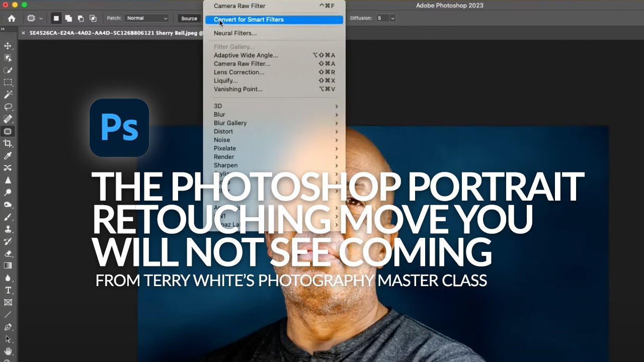The image size is (644, 362).
Task: Expand the Distort submenu
Action: click(274, 131)
